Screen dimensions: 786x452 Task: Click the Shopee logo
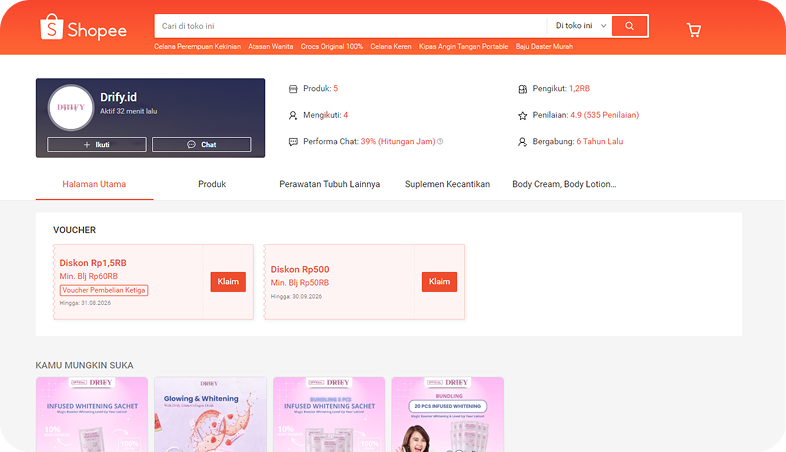coord(83,28)
